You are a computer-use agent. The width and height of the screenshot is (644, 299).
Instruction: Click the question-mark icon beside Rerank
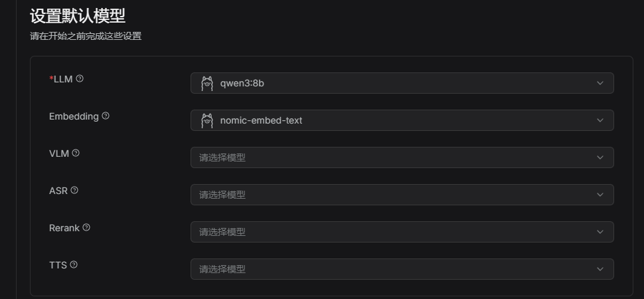(x=86, y=227)
